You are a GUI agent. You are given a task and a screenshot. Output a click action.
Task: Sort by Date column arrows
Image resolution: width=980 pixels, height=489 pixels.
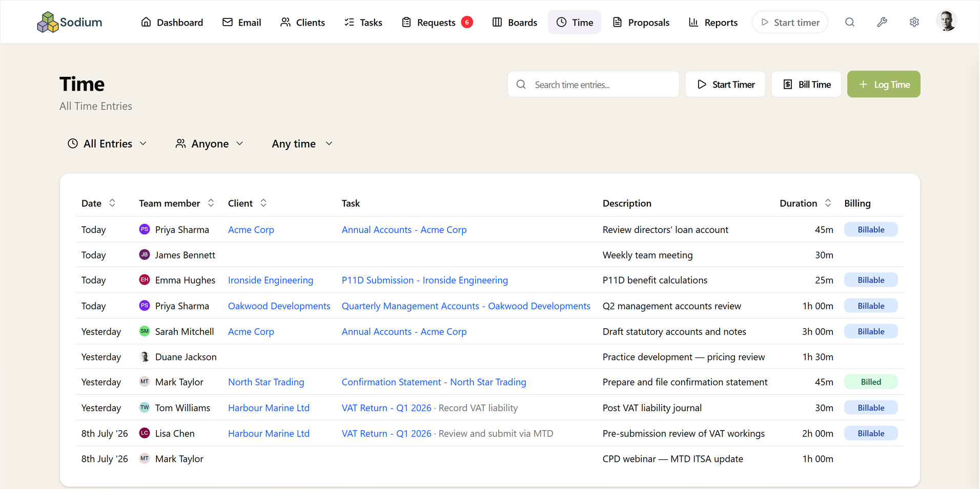tap(112, 203)
